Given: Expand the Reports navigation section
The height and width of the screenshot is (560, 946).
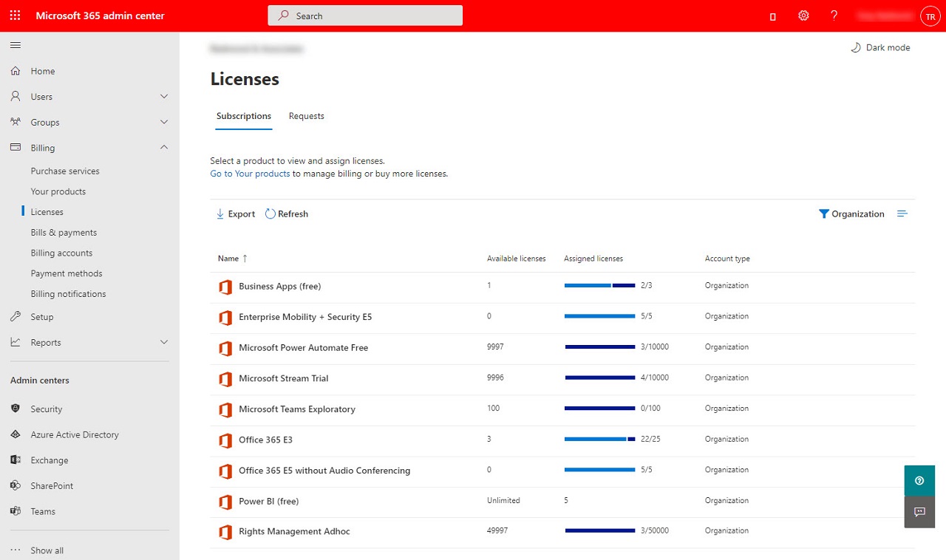Looking at the screenshot, I should point(164,342).
